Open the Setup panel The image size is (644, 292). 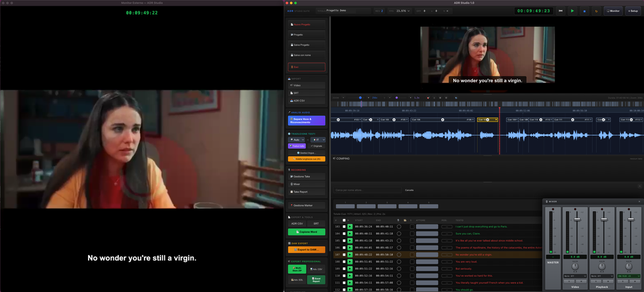click(x=633, y=11)
